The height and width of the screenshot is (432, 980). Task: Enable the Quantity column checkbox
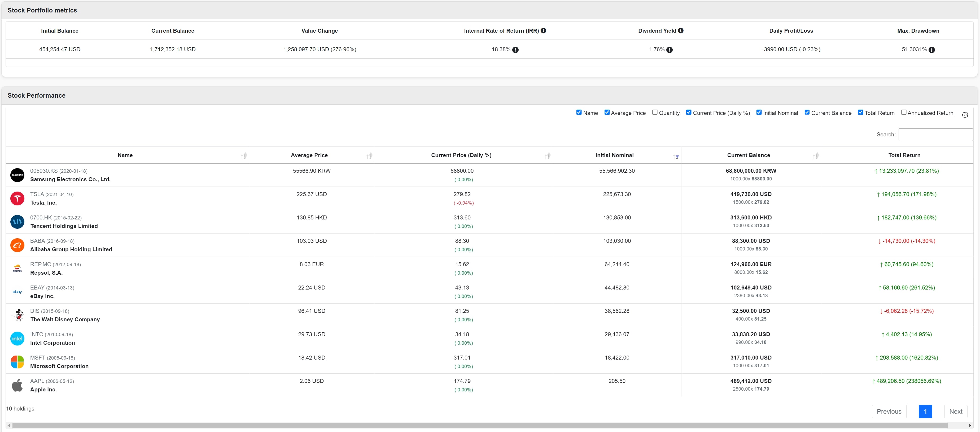tap(655, 112)
